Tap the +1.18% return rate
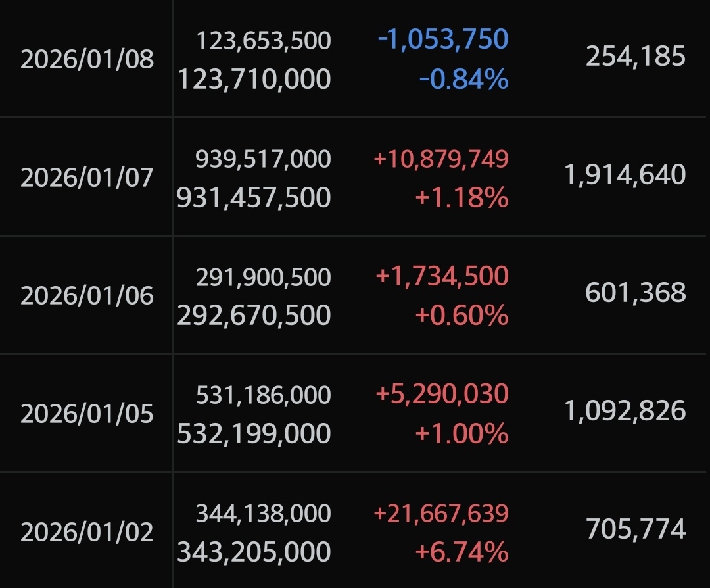Viewport: 710px width, 588px height. (461, 197)
